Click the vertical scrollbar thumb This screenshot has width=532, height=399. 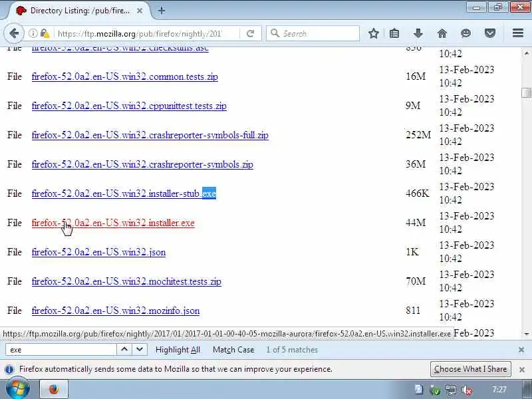[526, 92]
